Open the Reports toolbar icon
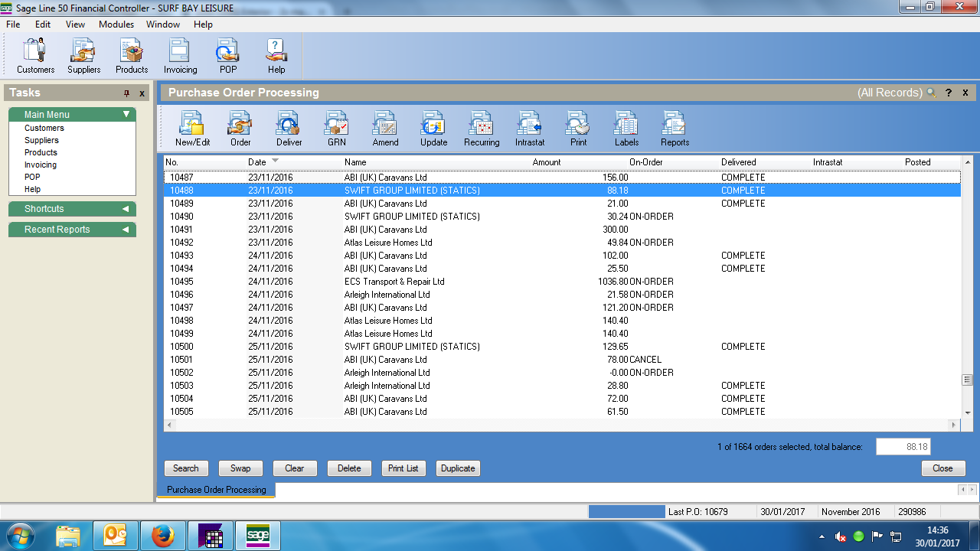The image size is (980, 551). (675, 129)
